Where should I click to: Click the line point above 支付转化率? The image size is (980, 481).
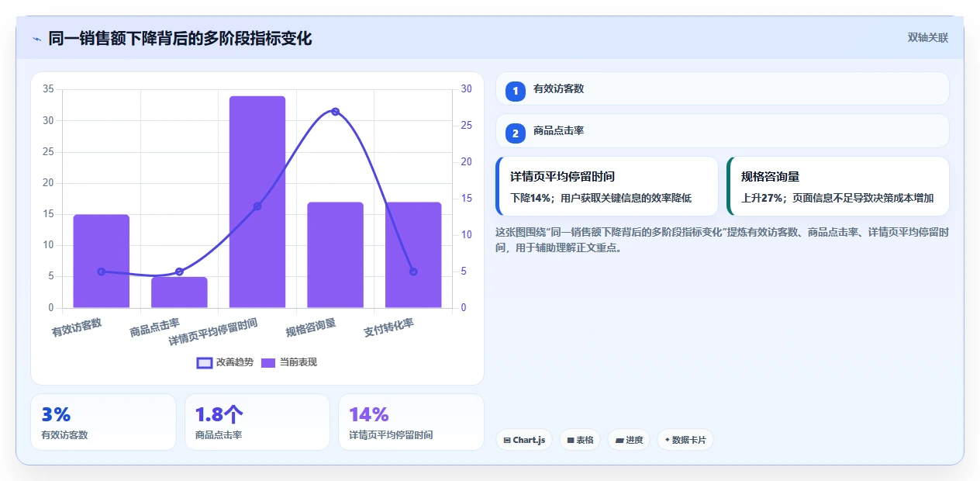click(413, 272)
